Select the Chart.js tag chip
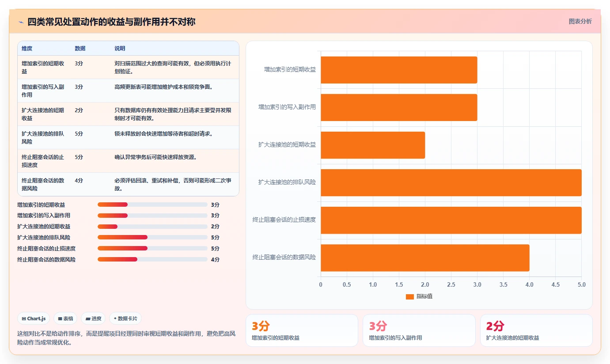This screenshot has width=610, height=364. (x=34, y=318)
